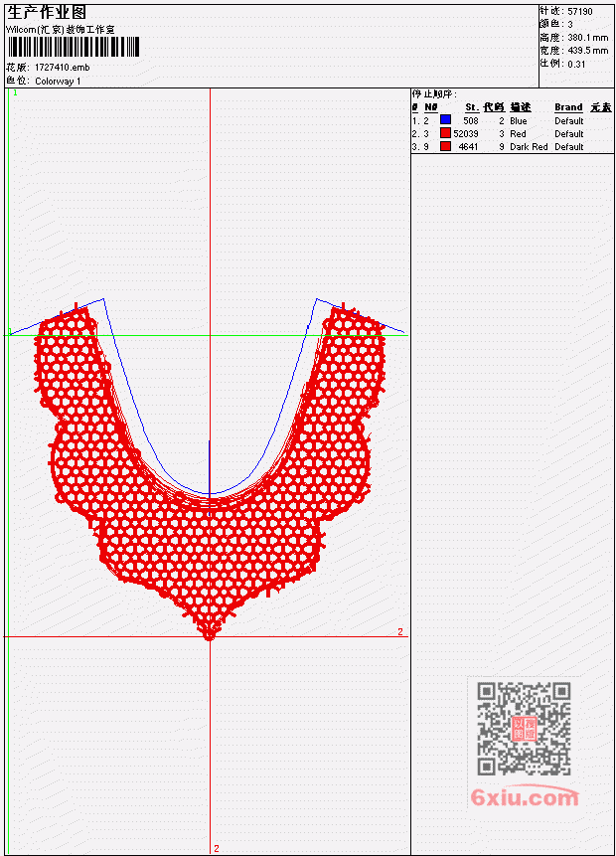616x856 pixels.
Task: Click the red '2' marker on horizontal line
Action: coord(400,631)
